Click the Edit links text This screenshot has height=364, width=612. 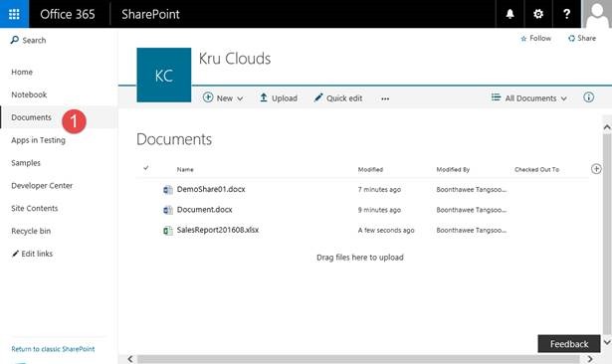click(x=37, y=254)
